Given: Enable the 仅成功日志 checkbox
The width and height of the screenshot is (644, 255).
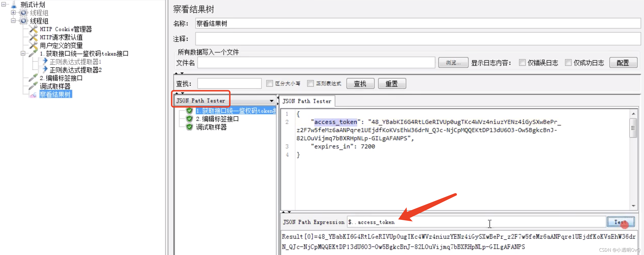Looking at the screenshot, I should (568, 62).
